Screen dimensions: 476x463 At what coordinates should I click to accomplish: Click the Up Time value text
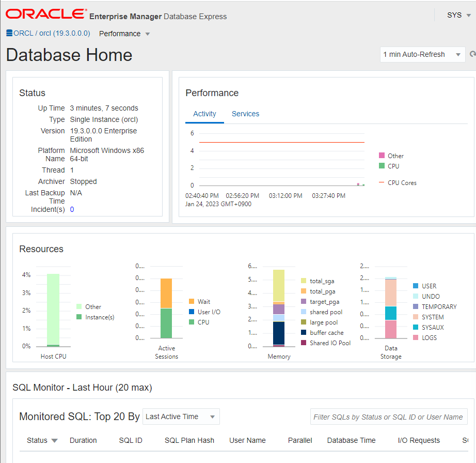104,108
